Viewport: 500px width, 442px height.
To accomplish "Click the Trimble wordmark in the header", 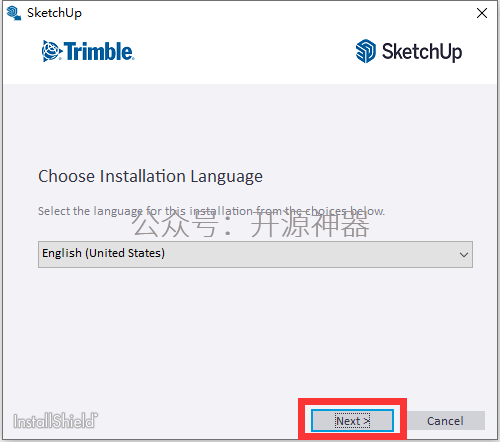I will 99,51.
